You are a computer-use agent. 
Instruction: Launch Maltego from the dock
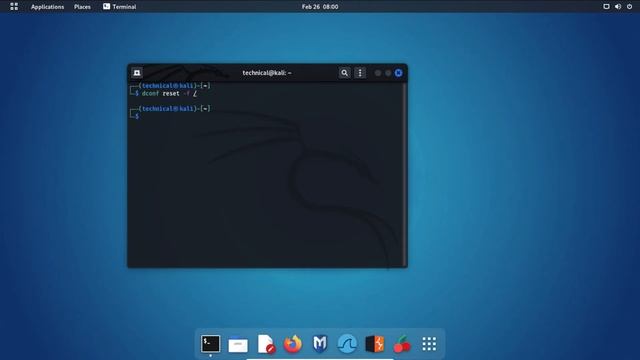pyautogui.click(x=320, y=344)
